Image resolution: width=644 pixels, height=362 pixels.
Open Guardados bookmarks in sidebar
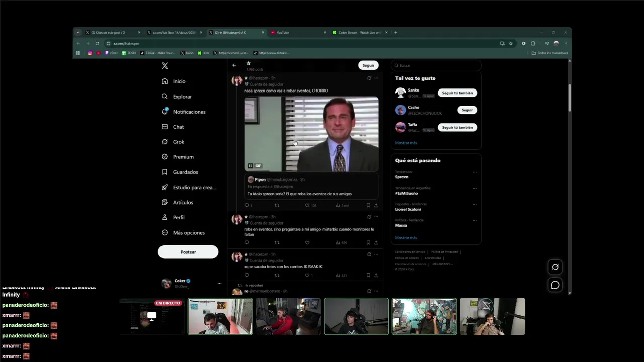tap(180, 172)
